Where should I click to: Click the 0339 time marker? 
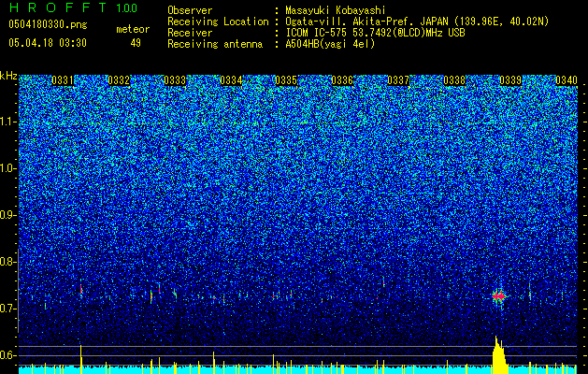point(510,80)
